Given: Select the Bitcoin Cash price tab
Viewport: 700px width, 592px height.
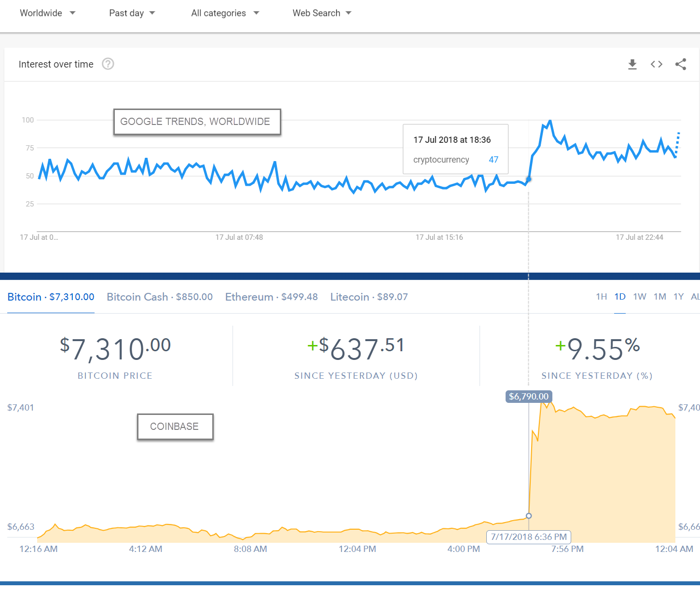Looking at the screenshot, I should 160,297.
